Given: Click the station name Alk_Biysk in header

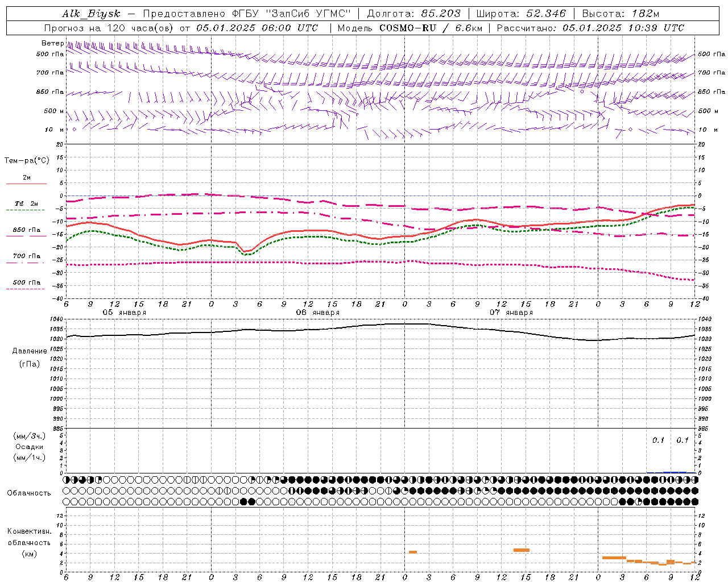Looking at the screenshot, I should tap(91, 14).
